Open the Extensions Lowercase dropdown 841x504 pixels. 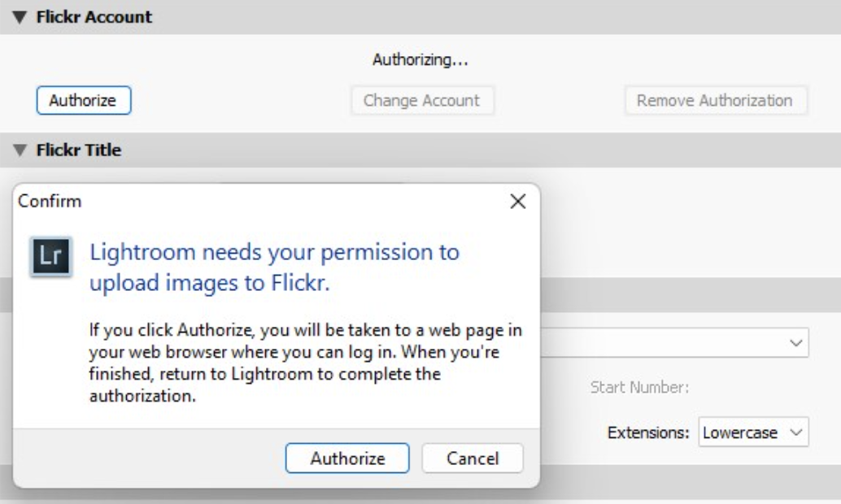(x=797, y=432)
